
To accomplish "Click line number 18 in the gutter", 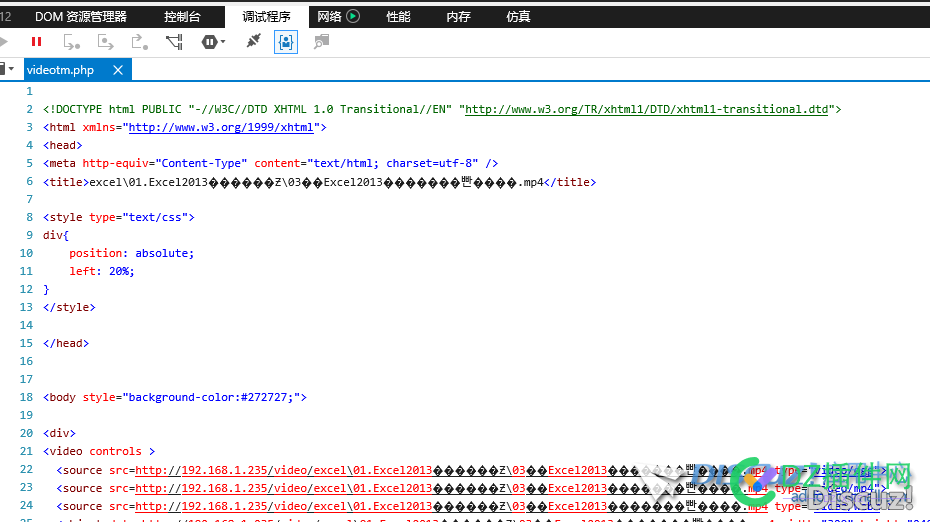I will point(26,397).
